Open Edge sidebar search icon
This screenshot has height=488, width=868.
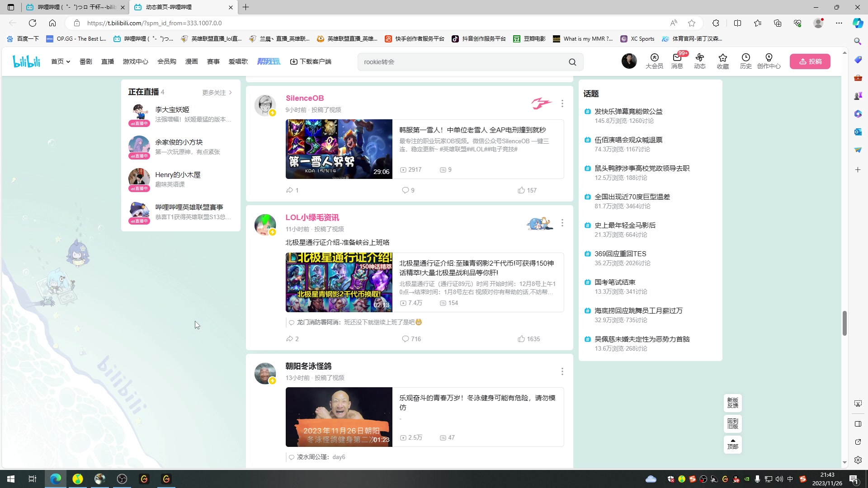point(858,41)
